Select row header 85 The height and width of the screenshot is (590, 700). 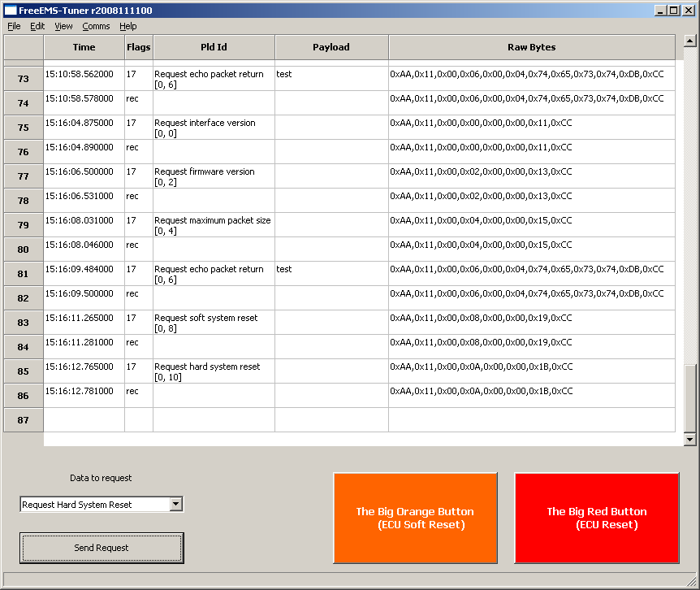(24, 371)
